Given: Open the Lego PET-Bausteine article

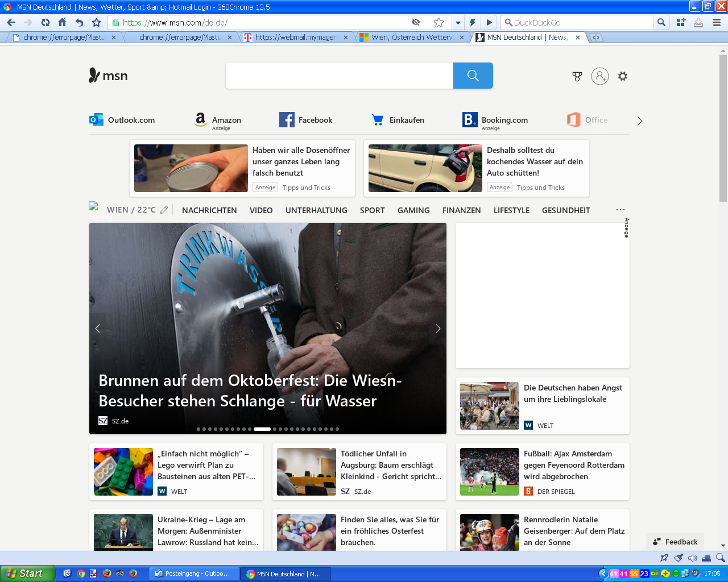Looking at the screenshot, I should tap(176, 472).
